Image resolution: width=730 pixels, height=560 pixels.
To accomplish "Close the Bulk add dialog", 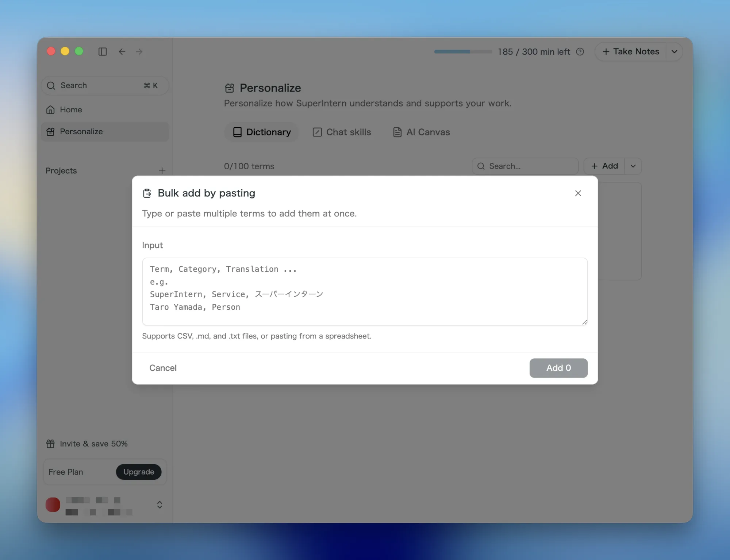I will pyautogui.click(x=578, y=193).
